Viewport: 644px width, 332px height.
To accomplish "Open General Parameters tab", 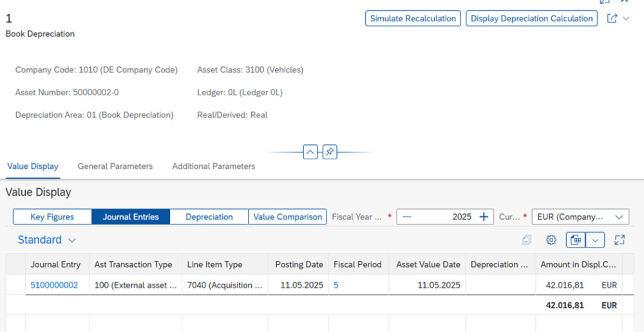I will pos(115,166).
